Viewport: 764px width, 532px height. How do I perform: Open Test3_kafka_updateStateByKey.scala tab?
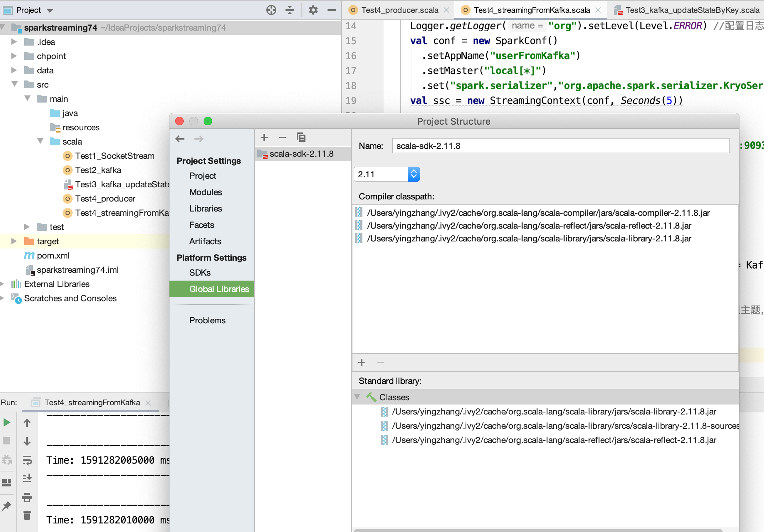[692, 10]
